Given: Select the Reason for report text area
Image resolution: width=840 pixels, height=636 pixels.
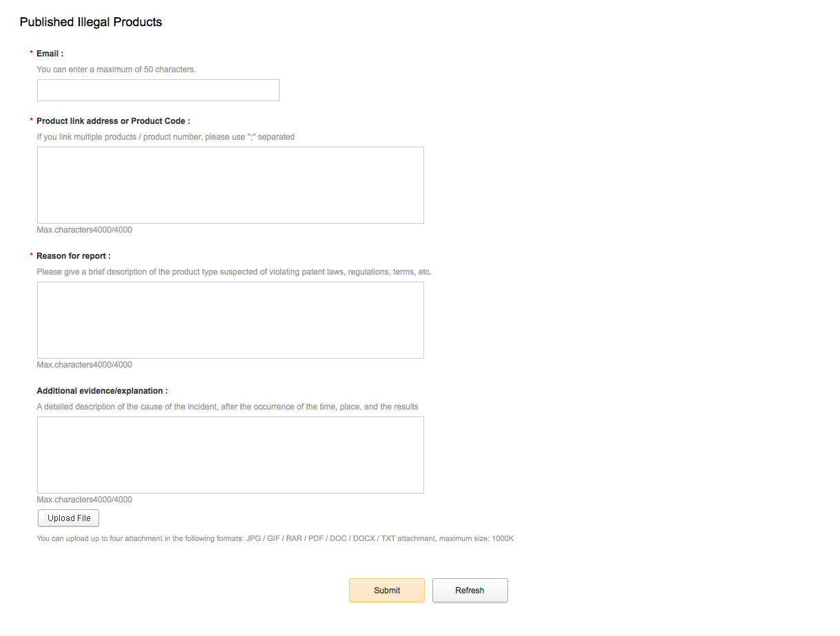Looking at the screenshot, I should click(231, 320).
